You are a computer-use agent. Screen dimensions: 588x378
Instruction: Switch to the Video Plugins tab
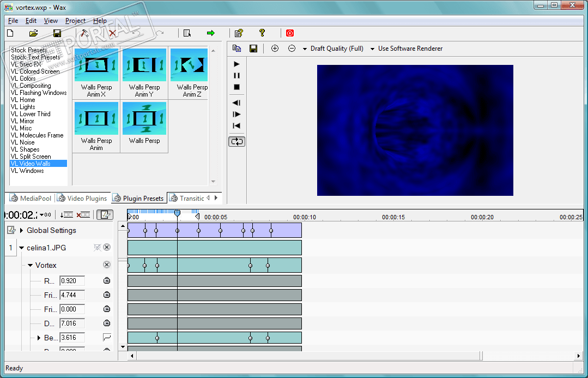82,198
